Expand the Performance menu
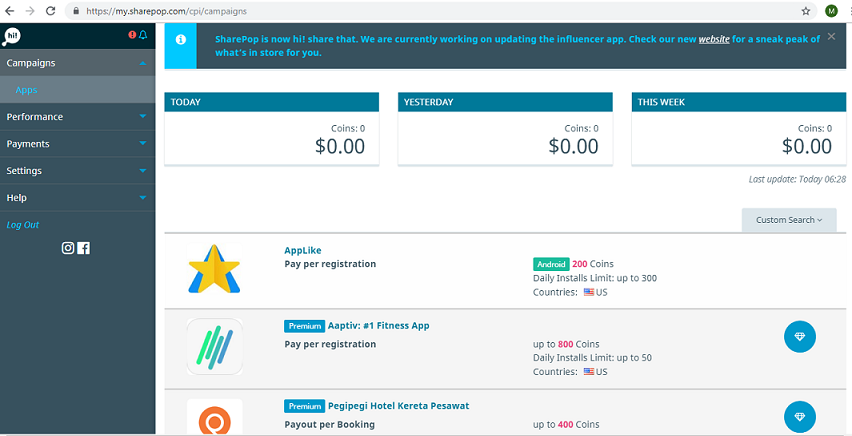Image resolution: width=852 pixels, height=436 pixels. 78,116
